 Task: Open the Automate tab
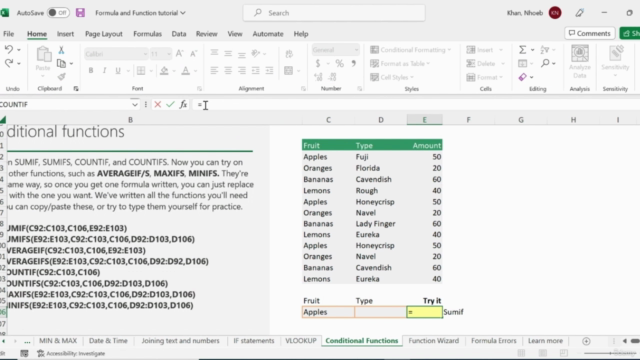coord(268,34)
